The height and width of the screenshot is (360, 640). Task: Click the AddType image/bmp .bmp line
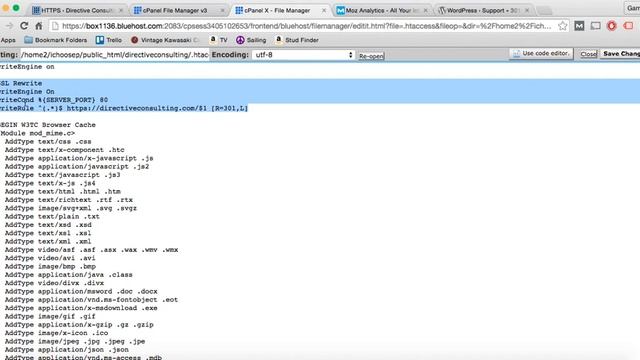50,267
